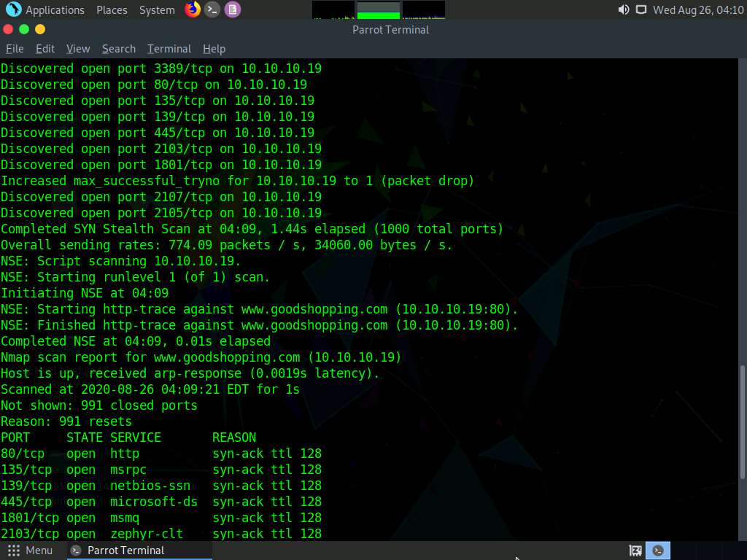Click 'Completed NSE at 04:09' line
This screenshot has width=747, height=560.
[x=136, y=341]
